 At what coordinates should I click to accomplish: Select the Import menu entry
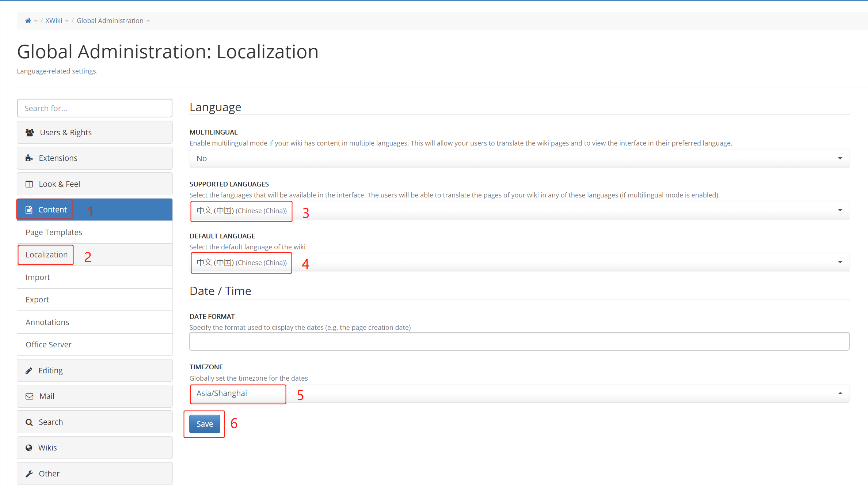(x=38, y=277)
